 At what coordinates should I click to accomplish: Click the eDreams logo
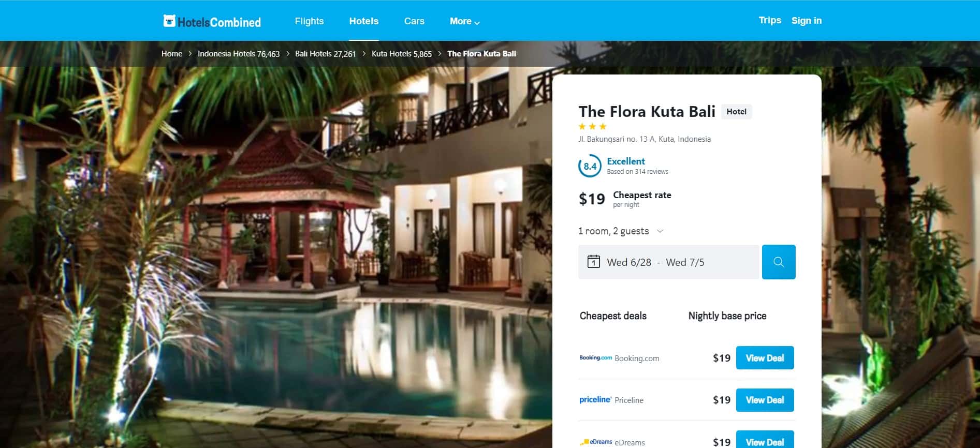(596, 442)
